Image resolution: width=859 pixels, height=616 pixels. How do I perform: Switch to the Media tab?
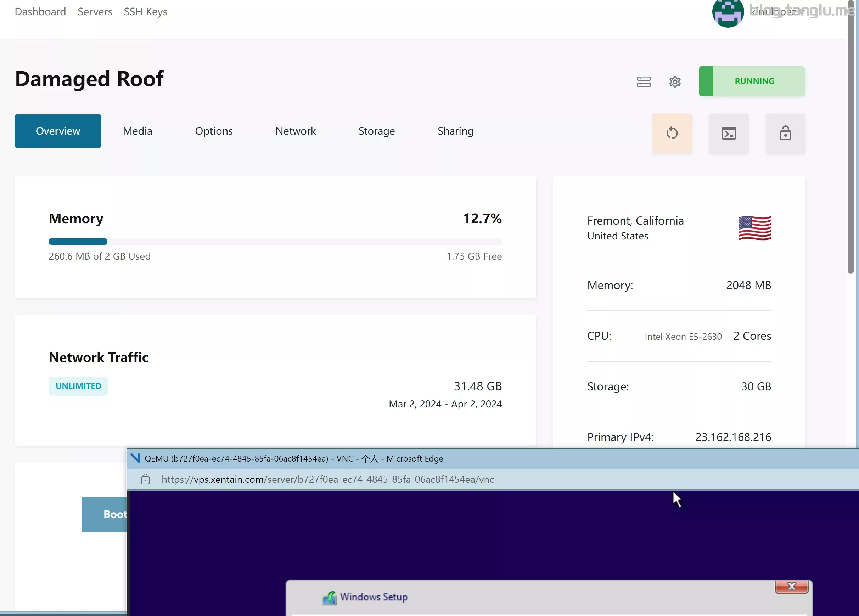tap(137, 131)
